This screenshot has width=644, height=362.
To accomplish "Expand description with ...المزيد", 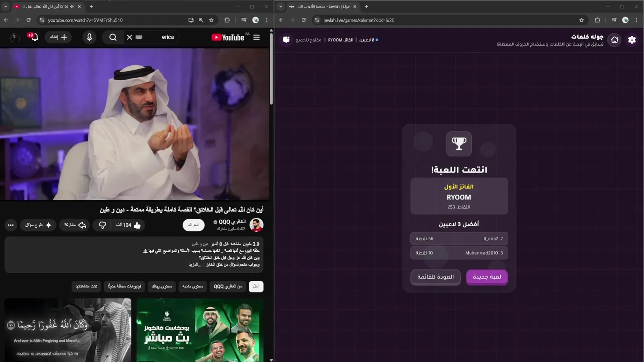I will pyautogui.click(x=195, y=265).
